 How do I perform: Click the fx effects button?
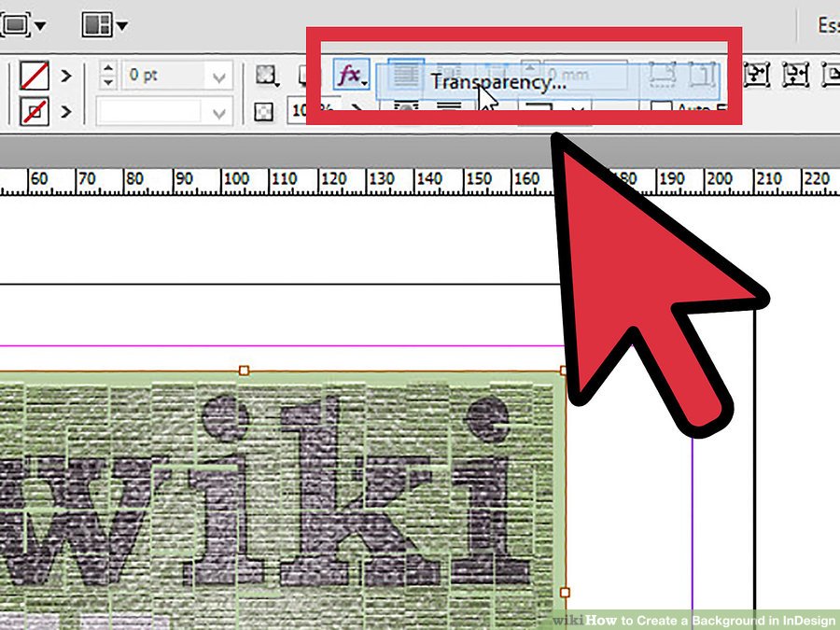point(352,75)
